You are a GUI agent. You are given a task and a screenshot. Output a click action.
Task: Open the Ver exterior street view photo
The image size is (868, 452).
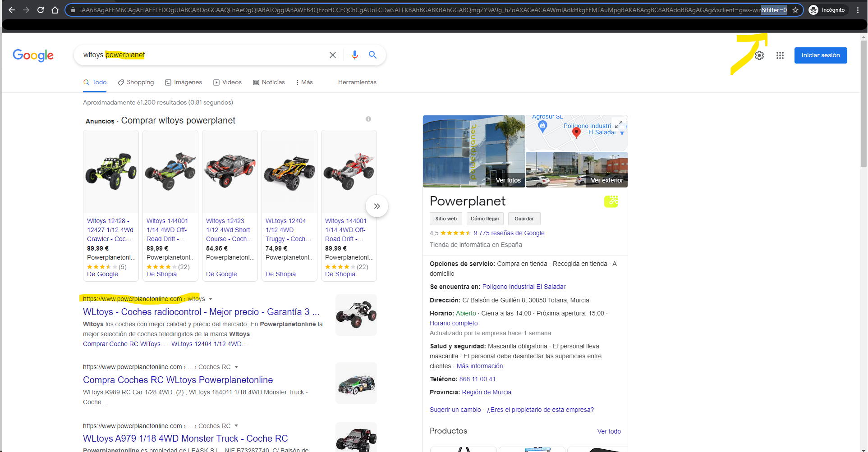pos(577,169)
